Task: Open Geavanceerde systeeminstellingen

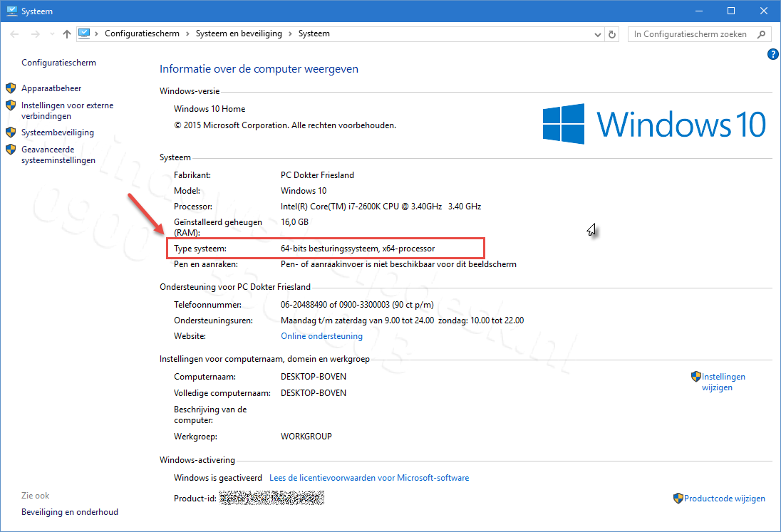Action: click(58, 155)
